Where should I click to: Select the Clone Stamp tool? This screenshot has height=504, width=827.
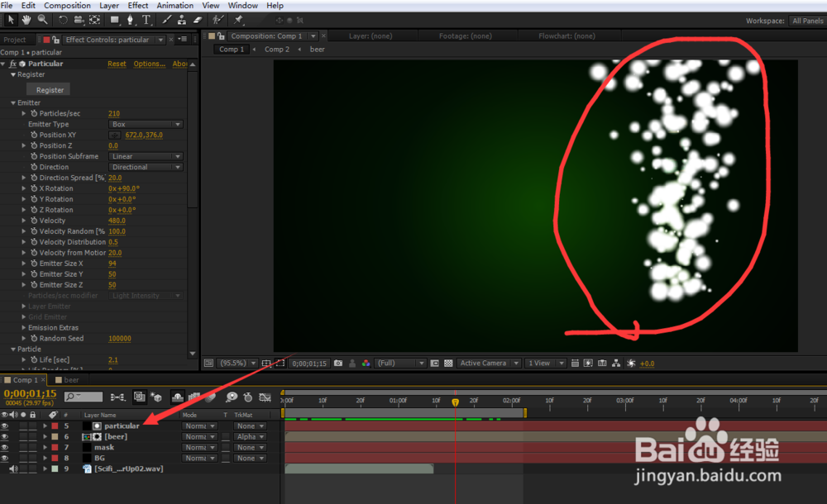point(182,20)
